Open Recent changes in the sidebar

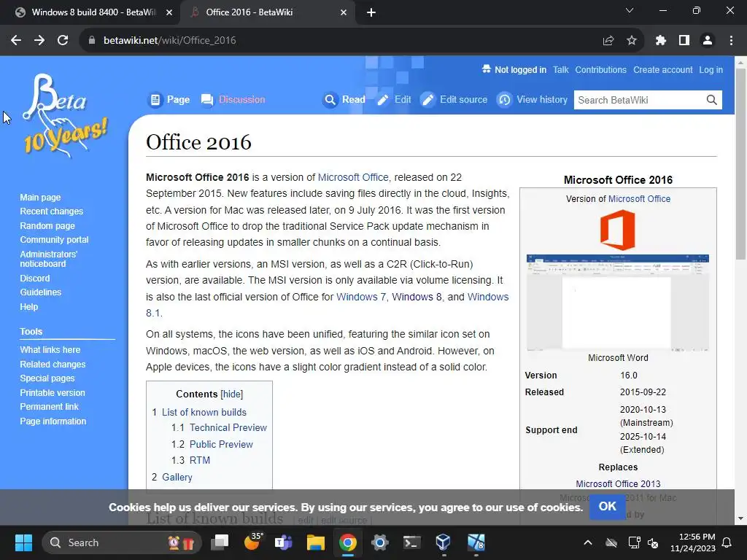tap(52, 211)
